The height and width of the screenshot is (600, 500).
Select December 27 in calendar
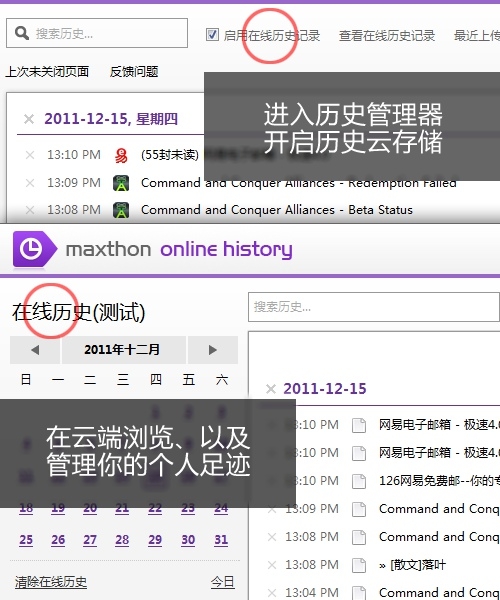click(90, 540)
